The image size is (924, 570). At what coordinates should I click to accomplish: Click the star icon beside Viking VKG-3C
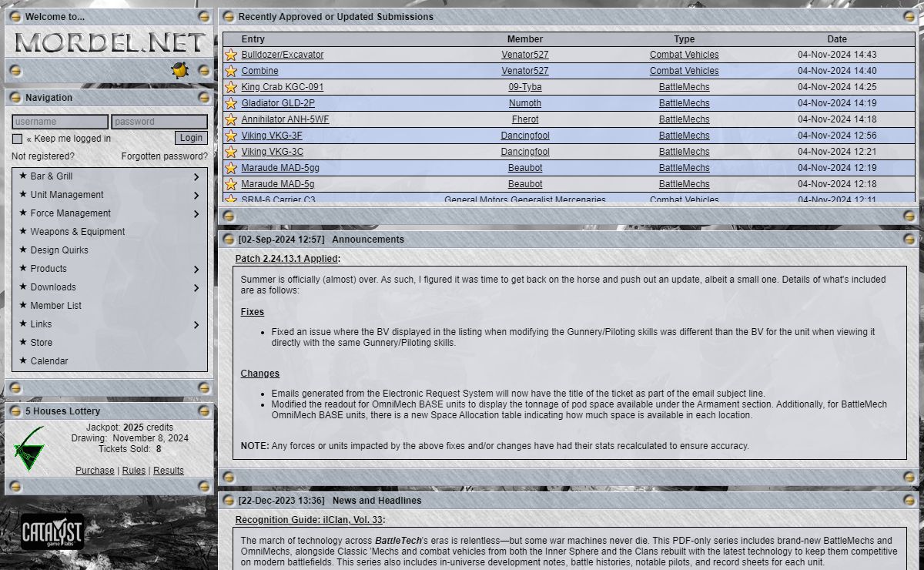[230, 152]
